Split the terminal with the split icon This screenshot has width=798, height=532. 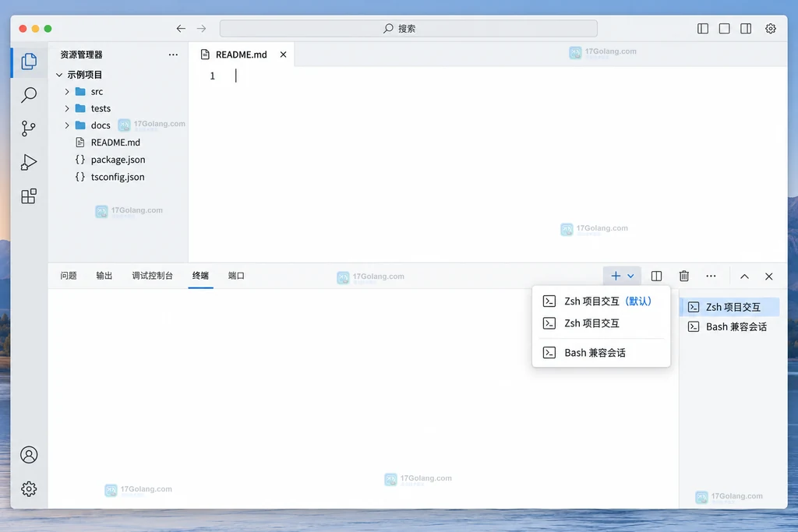(656, 277)
